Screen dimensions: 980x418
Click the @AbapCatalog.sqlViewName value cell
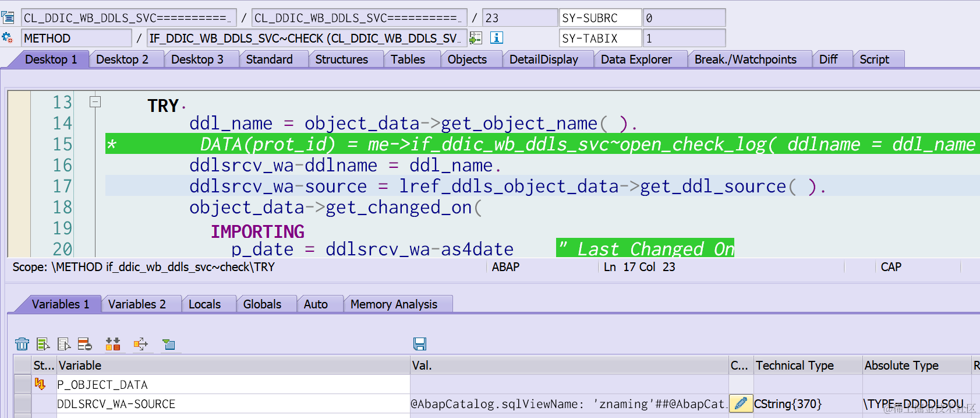(x=569, y=403)
